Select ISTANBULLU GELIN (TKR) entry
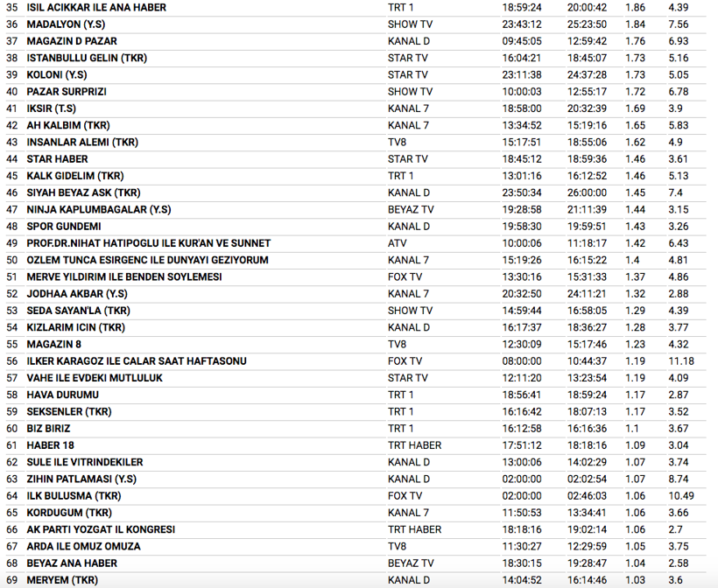Viewport: 718px width, 588px height. 87,58
